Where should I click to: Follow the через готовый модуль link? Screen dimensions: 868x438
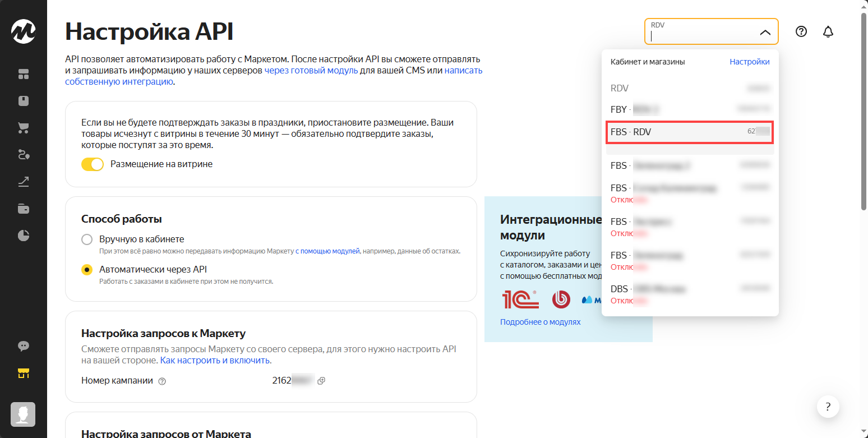311,71
